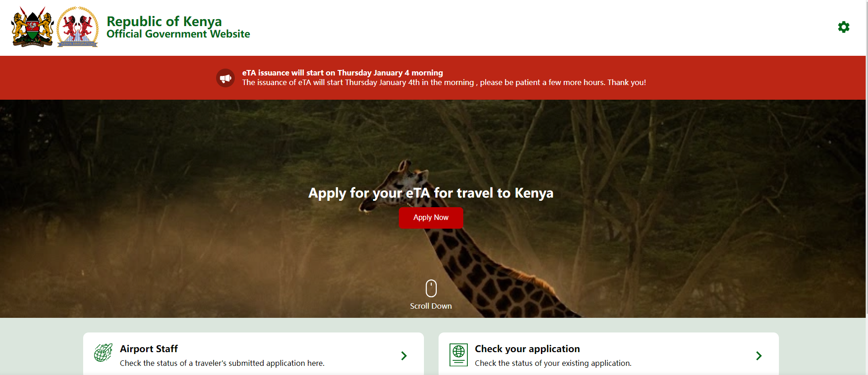
Task: Expand the Check your application chevron arrow
Action: pos(758,356)
